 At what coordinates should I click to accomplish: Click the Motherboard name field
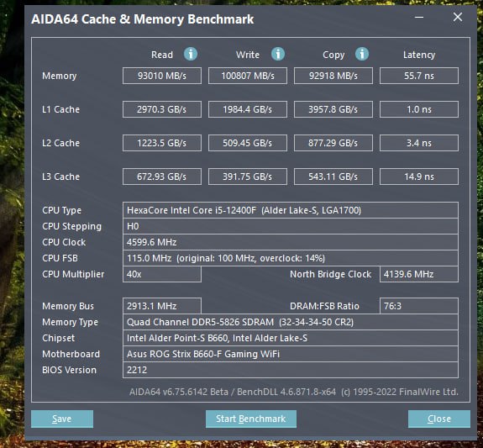(x=291, y=354)
